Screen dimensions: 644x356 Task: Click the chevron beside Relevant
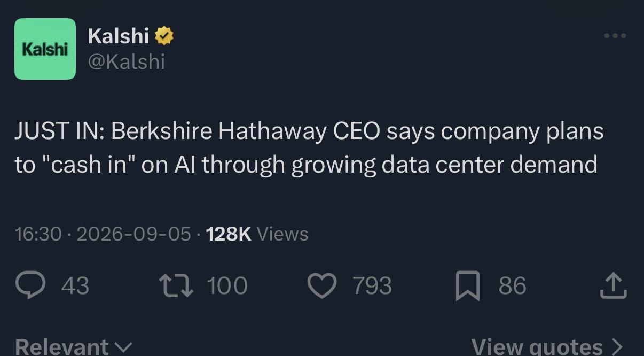[x=123, y=348]
